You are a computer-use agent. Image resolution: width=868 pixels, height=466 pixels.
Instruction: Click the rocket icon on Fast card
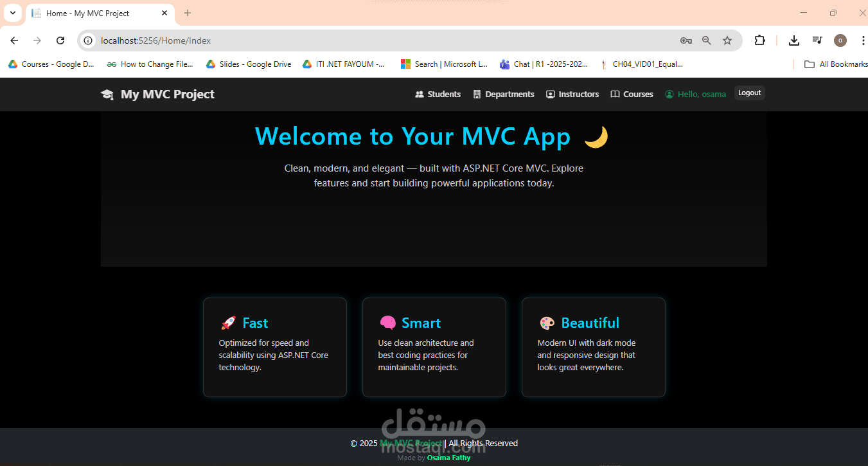(228, 323)
